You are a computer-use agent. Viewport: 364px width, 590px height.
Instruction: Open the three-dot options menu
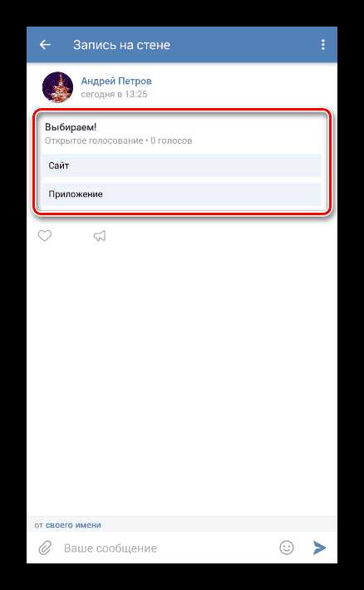coord(322,45)
